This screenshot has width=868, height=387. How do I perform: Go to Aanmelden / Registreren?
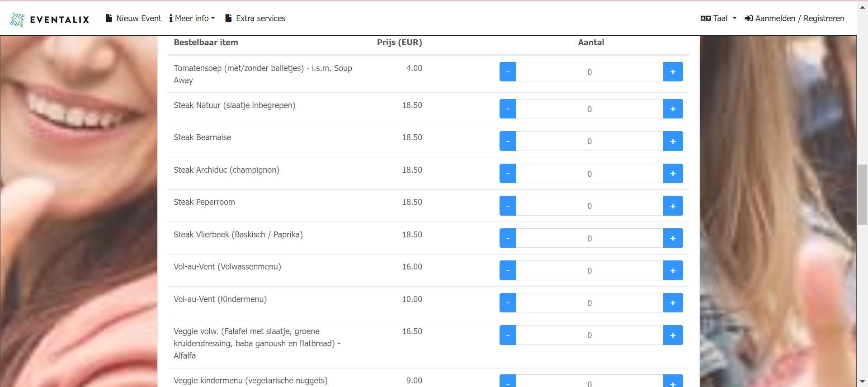pyautogui.click(x=794, y=19)
